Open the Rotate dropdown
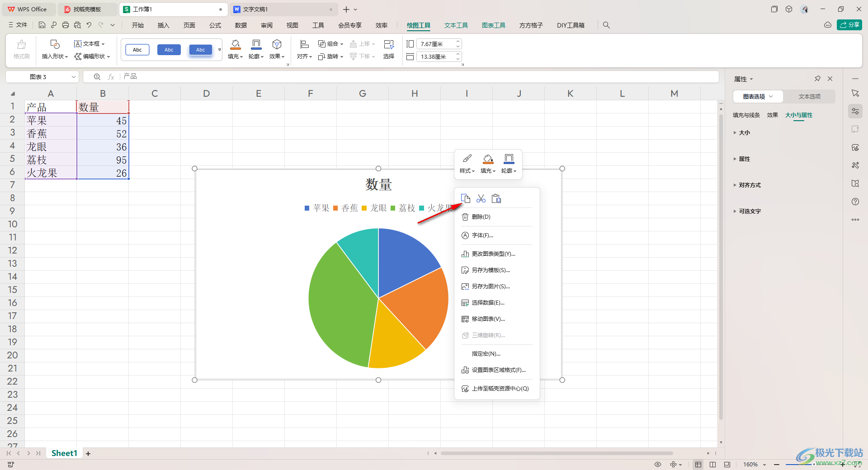This screenshot has height=470, width=868. [x=331, y=56]
